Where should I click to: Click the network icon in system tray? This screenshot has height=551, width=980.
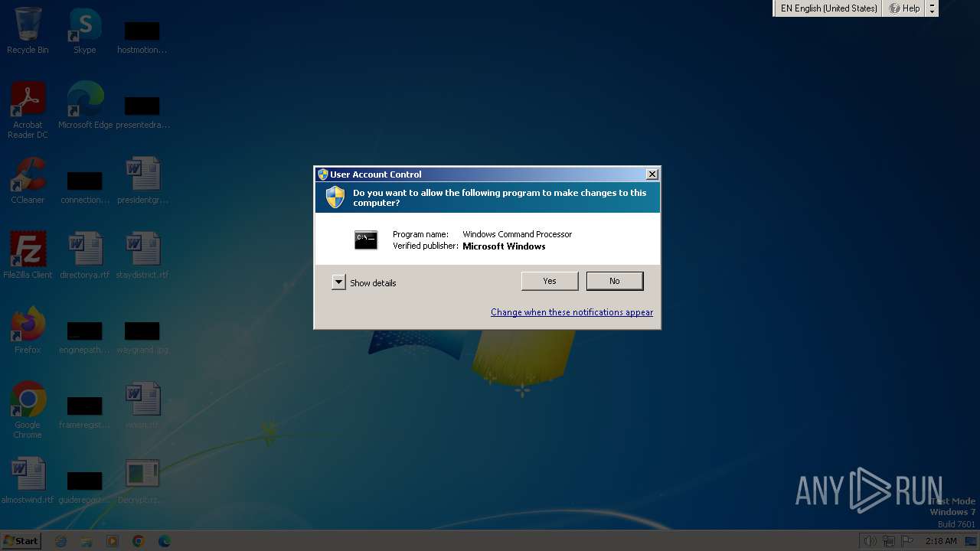coord(889,541)
